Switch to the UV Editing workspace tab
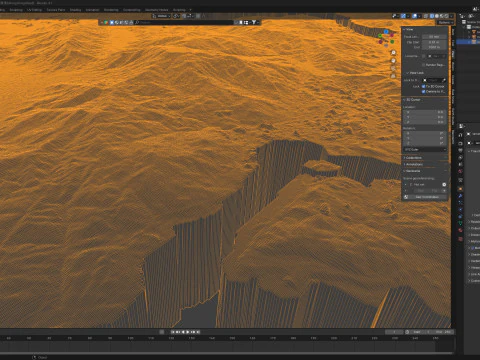480x360 pixels. pyautogui.click(x=35, y=10)
